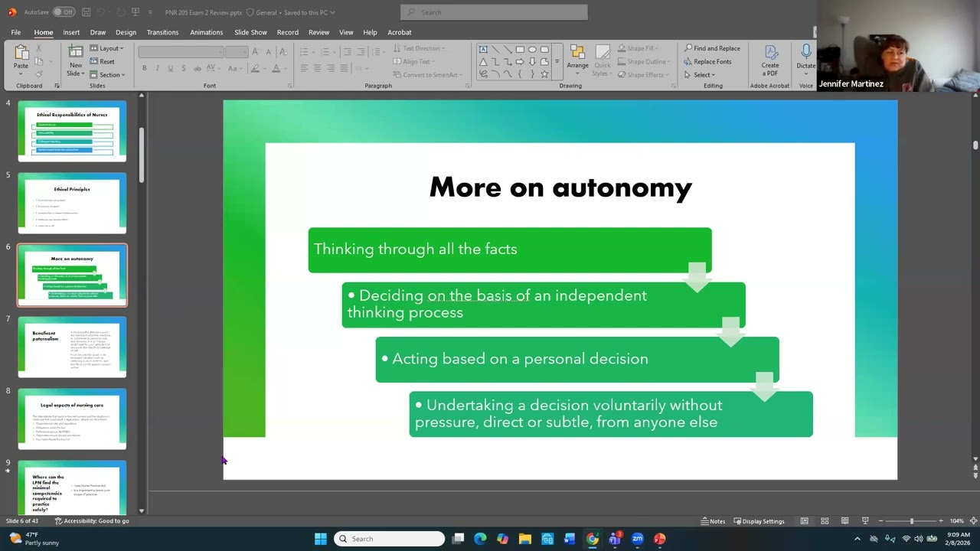The width and height of the screenshot is (980, 551).
Task: Click Find and Replace
Action: pyautogui.click(x=712, y=48)
